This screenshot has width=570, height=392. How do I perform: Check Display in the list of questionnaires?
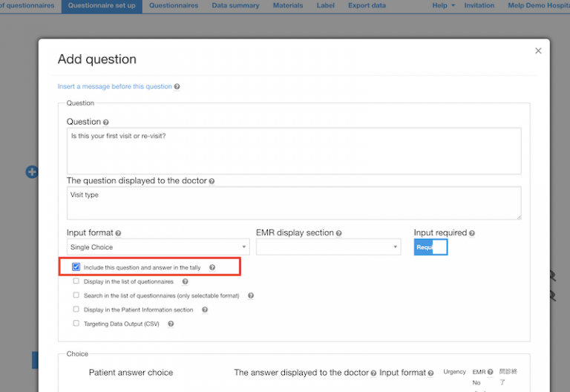(76, 281)
